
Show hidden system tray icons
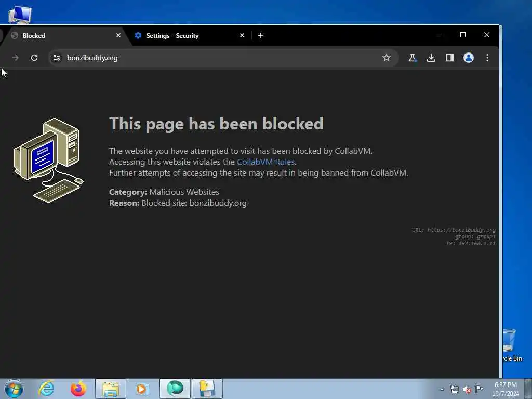pos(442,390)
